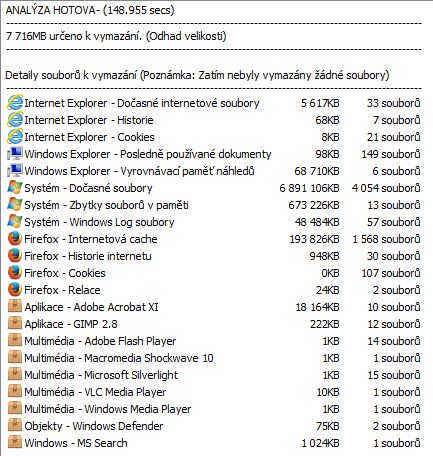Select Multimédia - Microsoft Silverlight row
This screenshot has height=456, width=433.
pyautogui.click(x=214, y=375)
